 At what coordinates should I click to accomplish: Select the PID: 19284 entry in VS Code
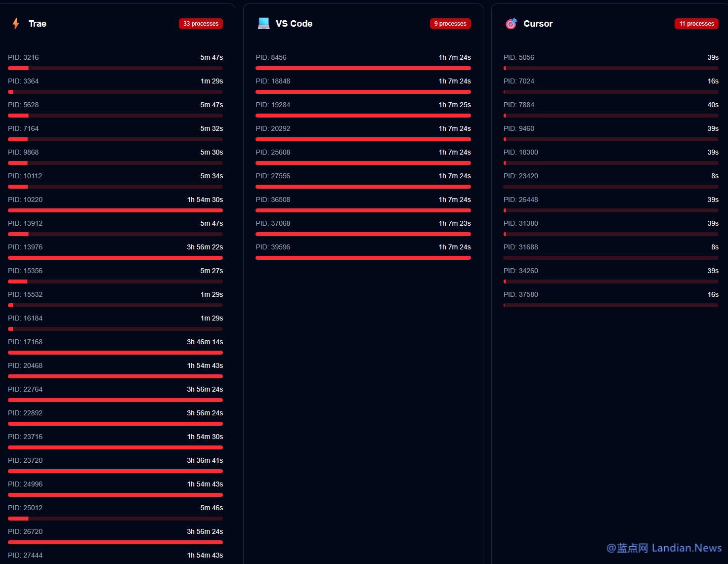273,105
